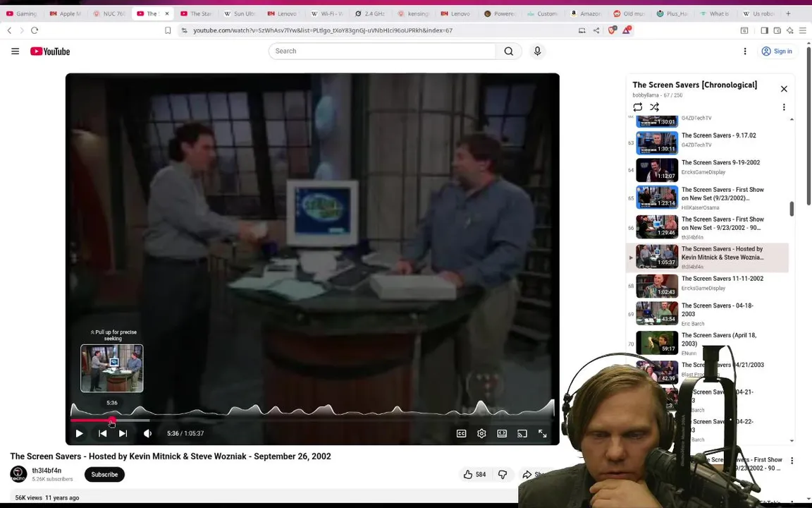Image resolution: width=812 pixels, height=508 pixels.
Task: Open Brave Rewards icon
Action: pos(626,30)
